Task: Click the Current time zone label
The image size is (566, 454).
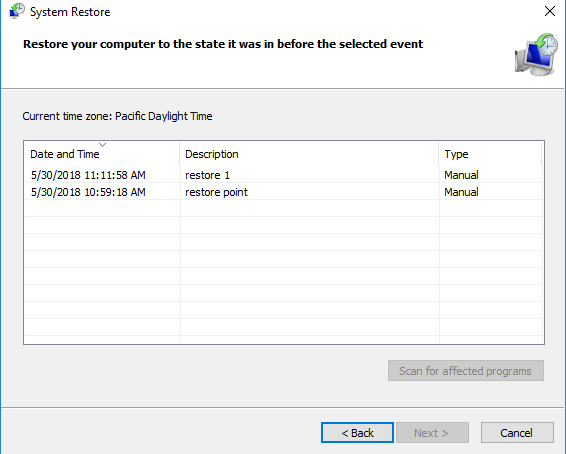Action: click(x=117, y=116)
